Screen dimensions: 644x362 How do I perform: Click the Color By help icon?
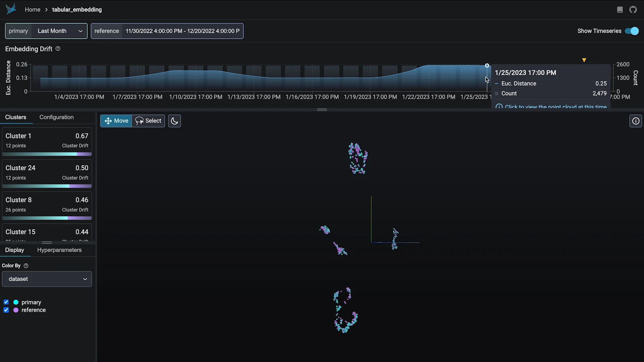point(26,266)
